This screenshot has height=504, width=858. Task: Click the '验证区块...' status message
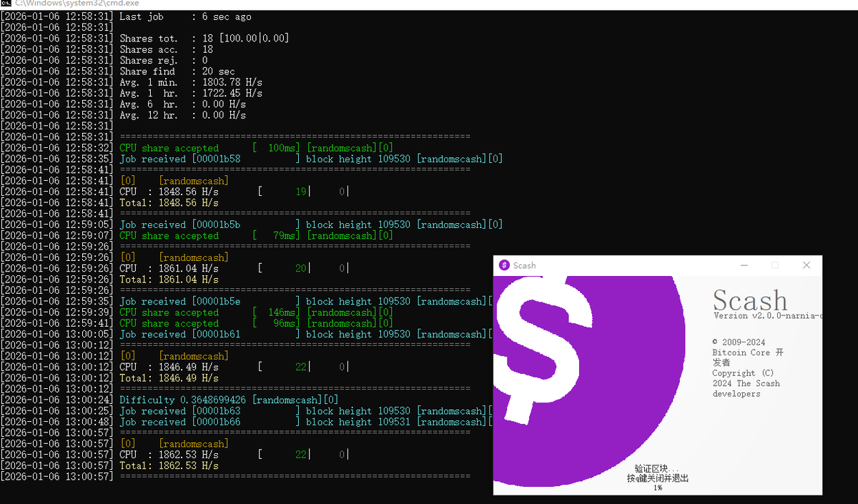coord(658,468)
